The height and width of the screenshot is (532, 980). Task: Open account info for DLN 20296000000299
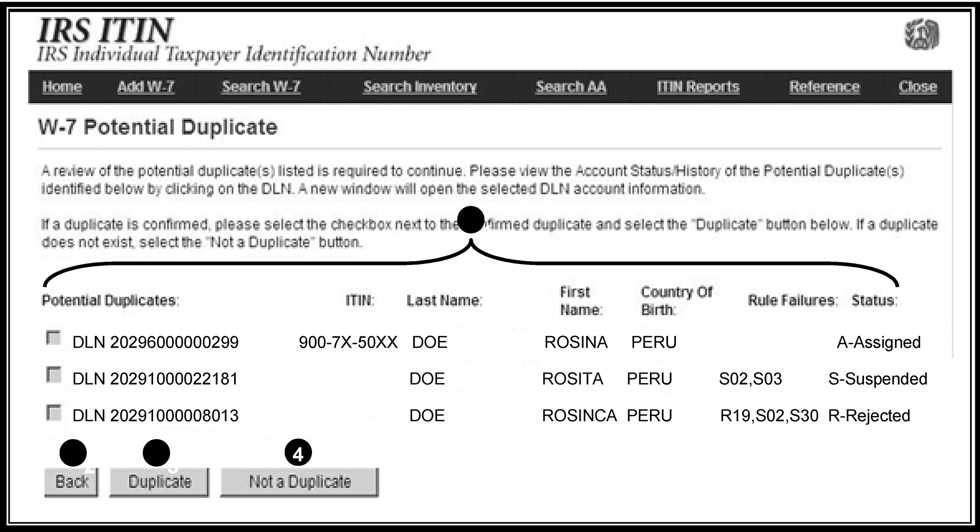[155, 342]
